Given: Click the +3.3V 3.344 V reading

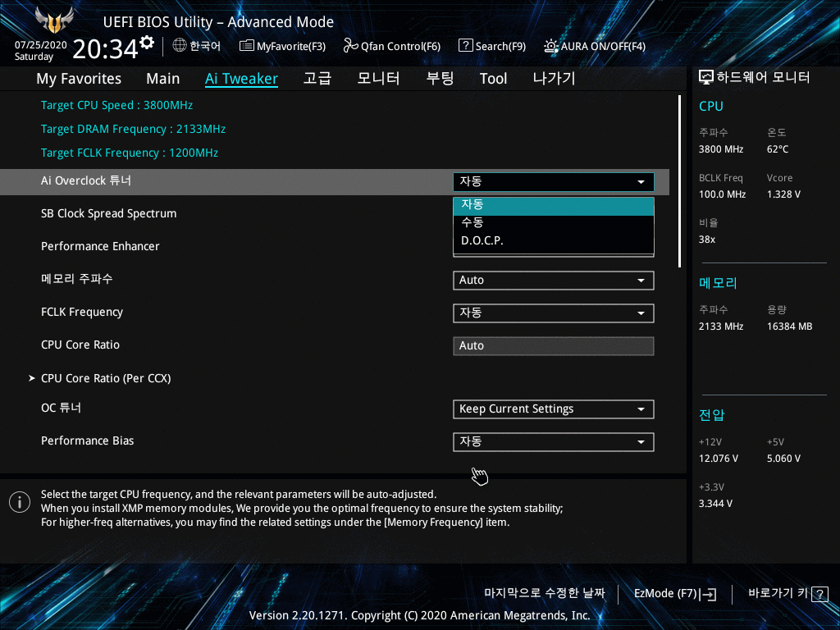Looking at the screenshot, I should point(715,504).
